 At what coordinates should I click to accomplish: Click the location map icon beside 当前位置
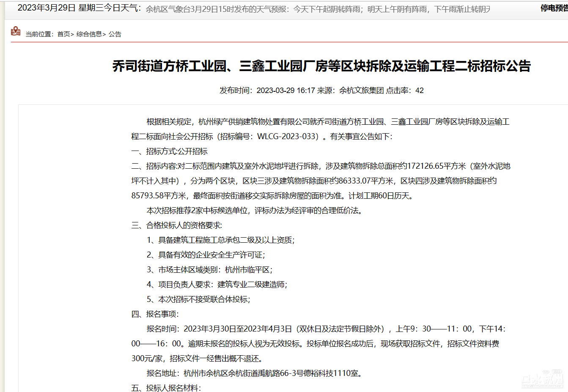pos(16,31)
